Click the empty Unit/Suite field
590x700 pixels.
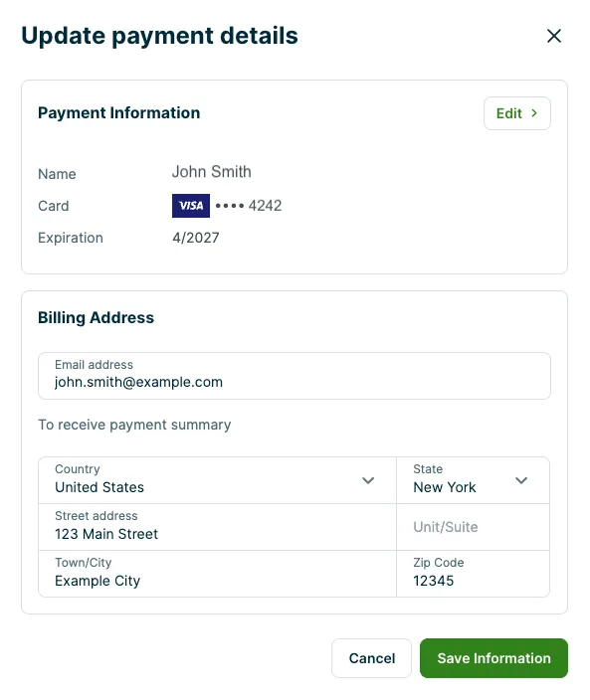pos(473,527)
